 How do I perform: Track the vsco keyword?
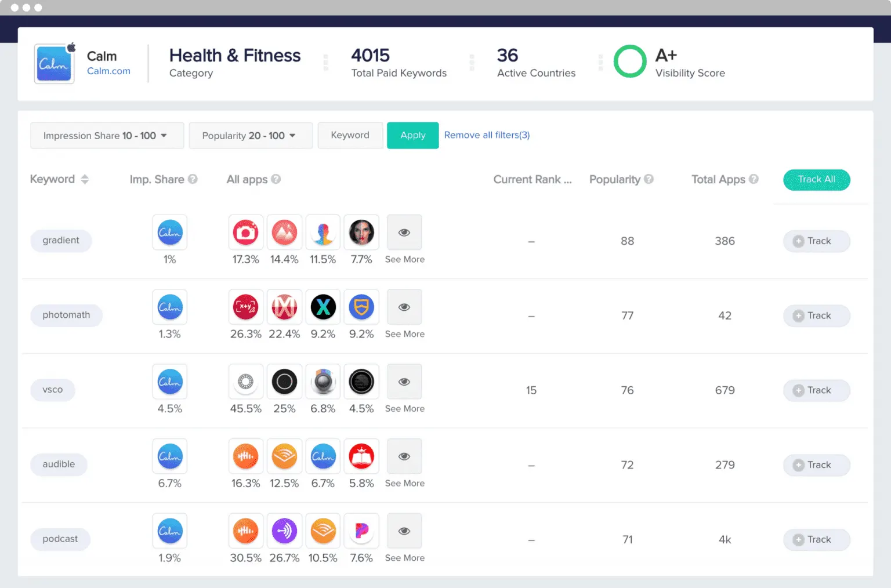pos(817,390)
